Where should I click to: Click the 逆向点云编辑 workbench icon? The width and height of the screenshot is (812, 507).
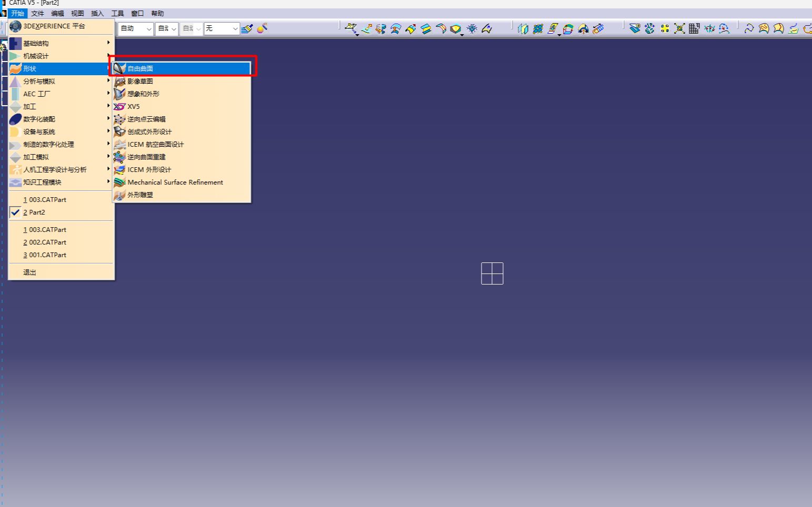point(119,119)
